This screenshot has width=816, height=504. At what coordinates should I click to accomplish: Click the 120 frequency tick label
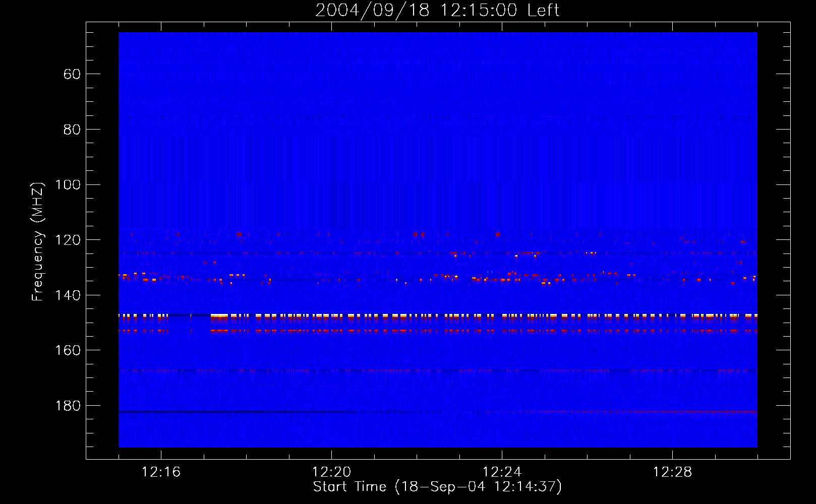pos(68,240)
